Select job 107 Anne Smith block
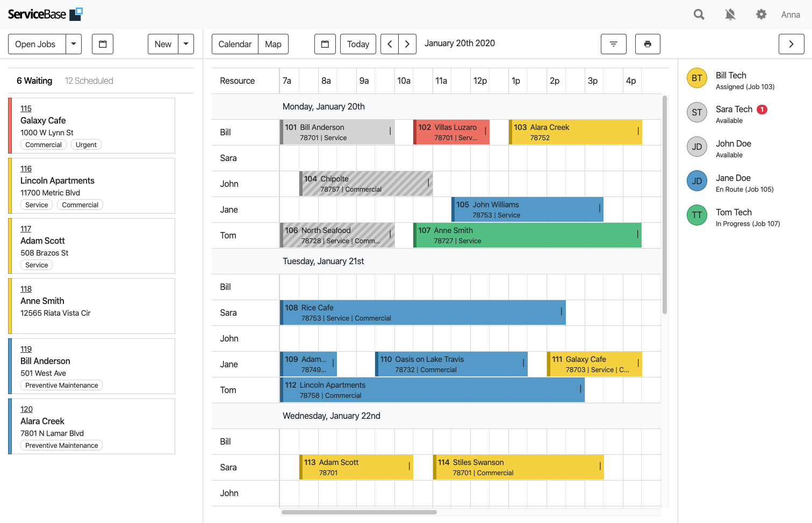This screenshot has height=523, width=812. pos(527,235)
